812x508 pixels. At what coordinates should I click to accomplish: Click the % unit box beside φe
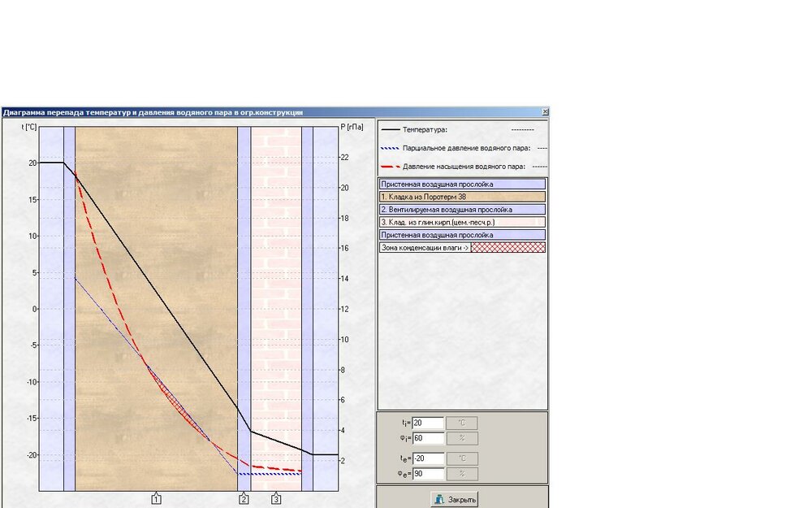462,474
